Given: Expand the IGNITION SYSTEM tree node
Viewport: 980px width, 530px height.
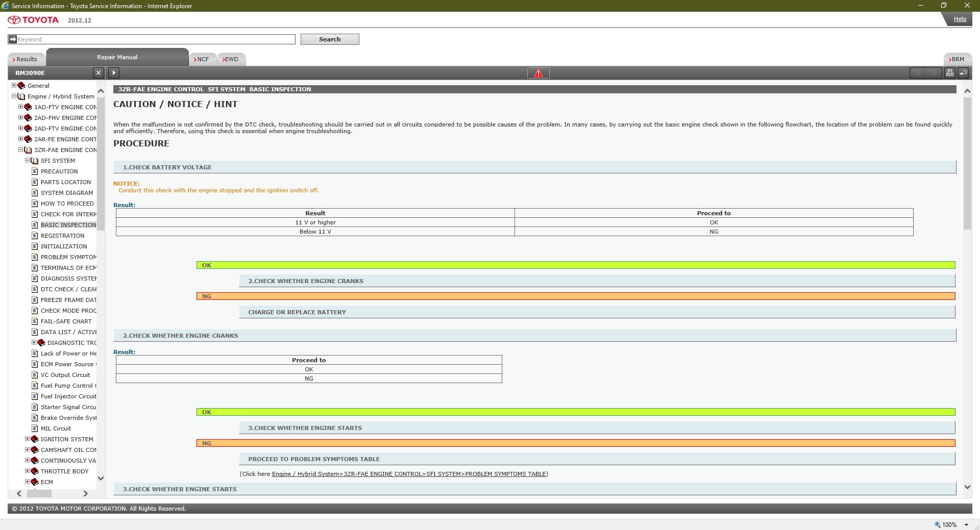Looking at the screenshot, I should click(x=28, y=439).
